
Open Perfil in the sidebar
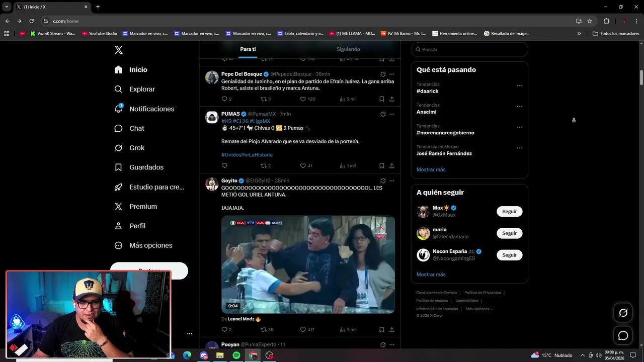[x=130, y=226]
